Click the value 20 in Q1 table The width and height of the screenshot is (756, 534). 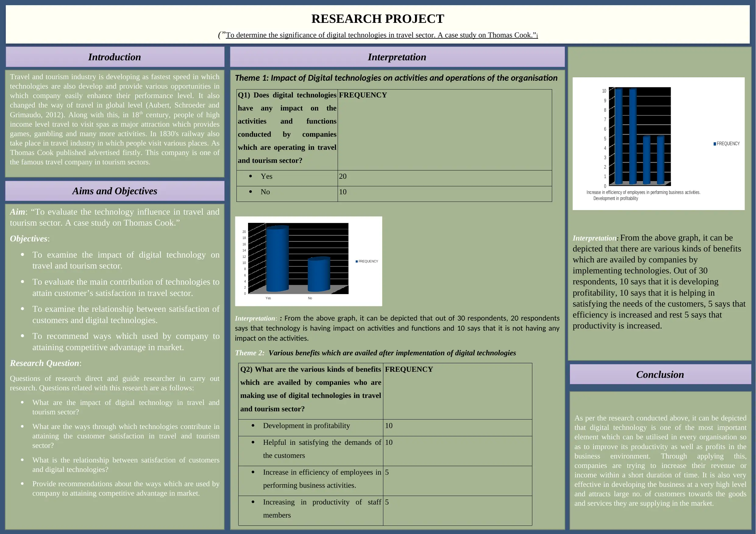(x=343, y=176)
